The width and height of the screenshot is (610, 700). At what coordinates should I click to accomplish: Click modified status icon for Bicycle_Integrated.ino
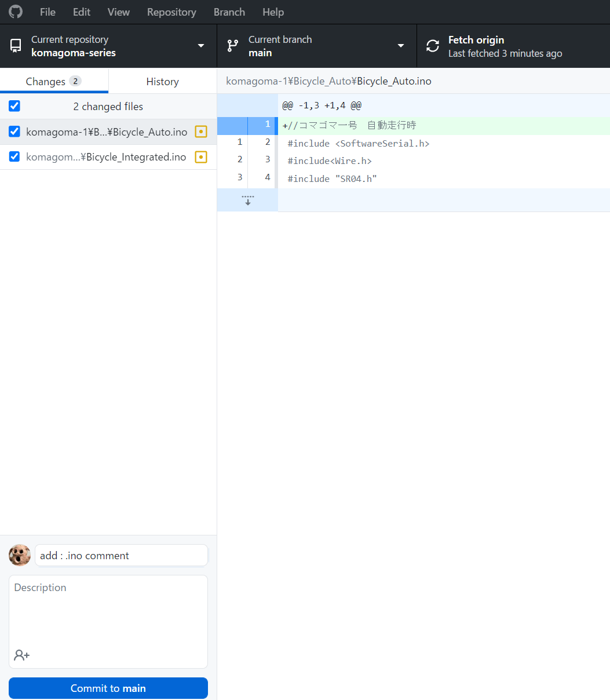coord(201,157)
